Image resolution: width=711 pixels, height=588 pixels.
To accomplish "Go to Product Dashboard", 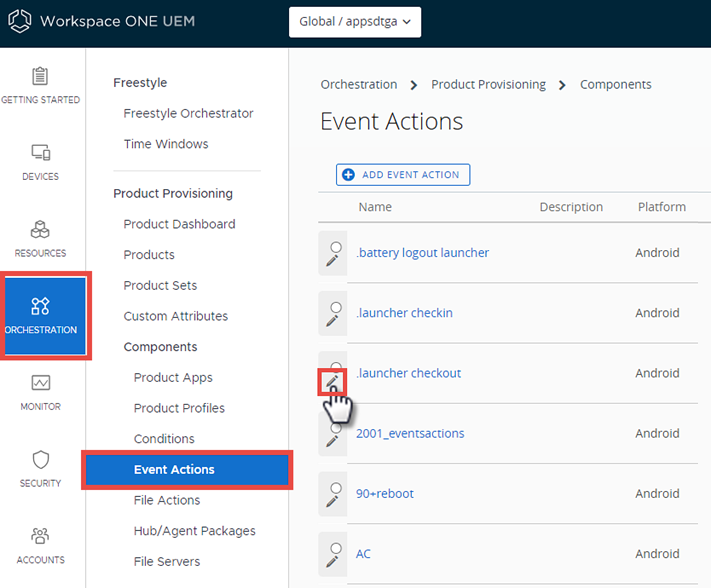I will click(179, 224).
